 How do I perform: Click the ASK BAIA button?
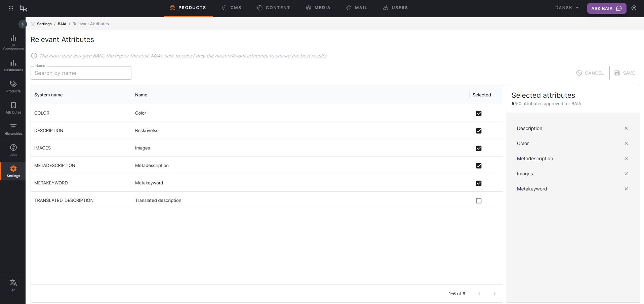pos(606,8)
